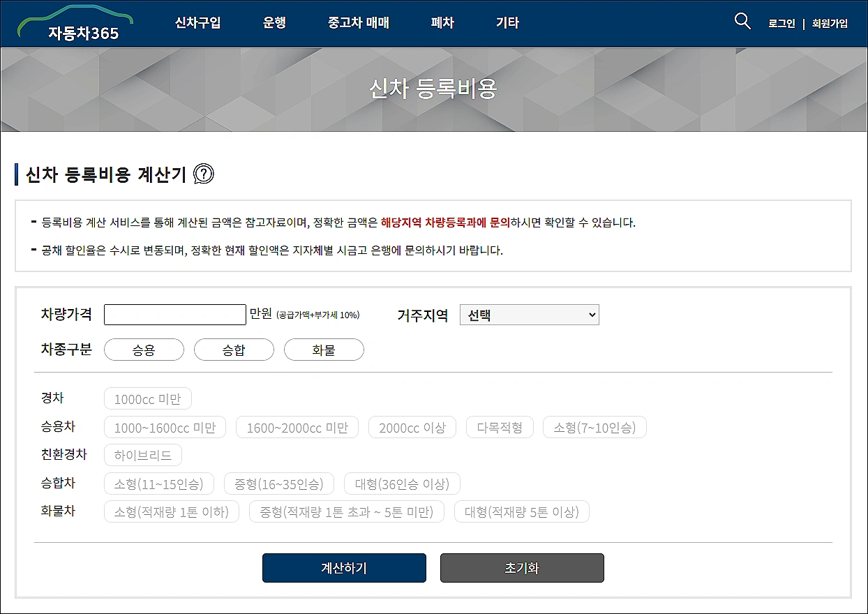This screenshot has width=868, height=614.
Task: Select 2000cc 이상 engine option
Action: [412, 427]
